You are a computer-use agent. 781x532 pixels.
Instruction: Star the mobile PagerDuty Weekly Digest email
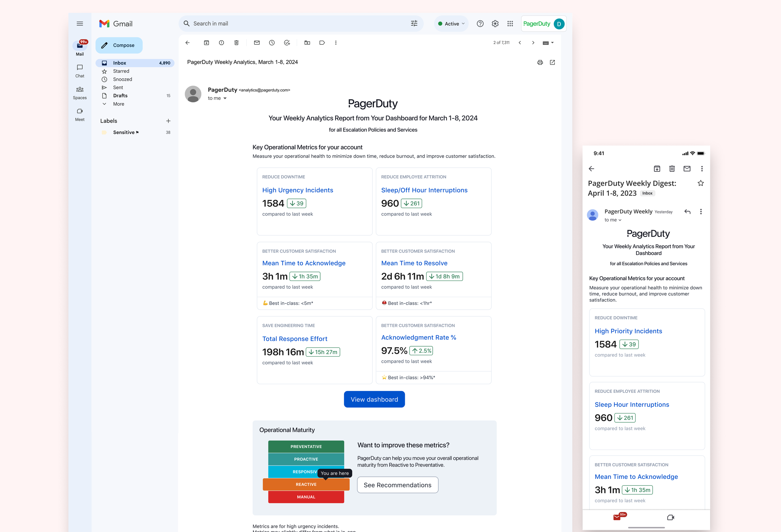(x=700, y=183)
